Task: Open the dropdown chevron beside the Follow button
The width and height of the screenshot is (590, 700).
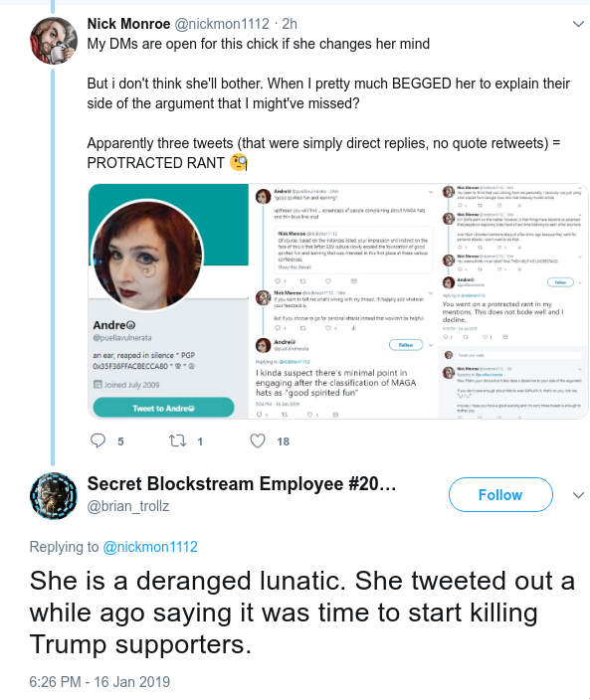Action: coord(578,495)
